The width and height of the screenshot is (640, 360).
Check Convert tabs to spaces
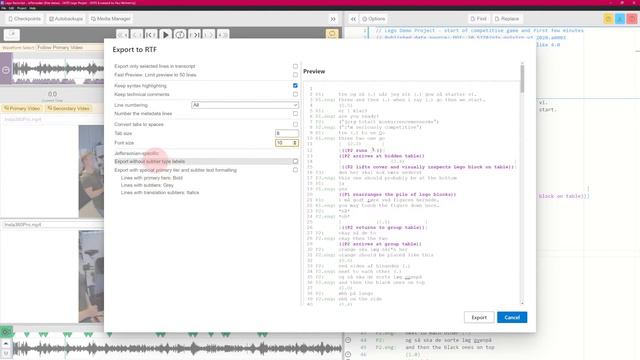pyautogui.click(x=295, y=124)
